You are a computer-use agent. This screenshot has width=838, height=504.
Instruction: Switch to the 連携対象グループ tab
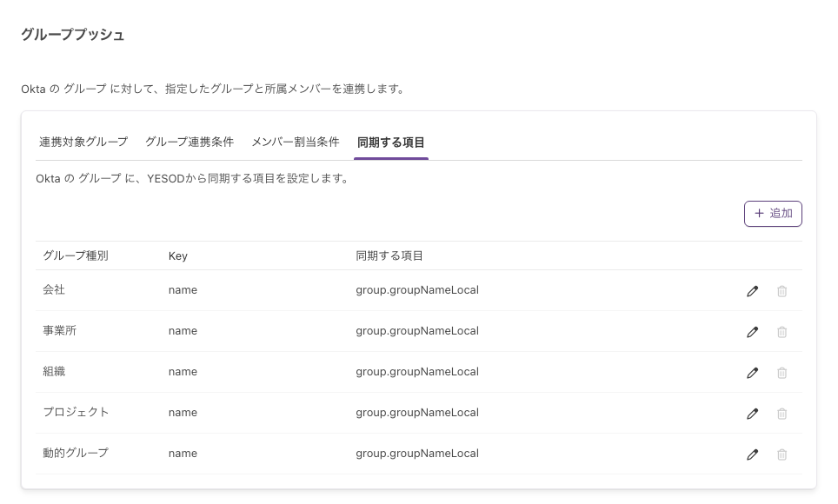click(x=83, y=143)
